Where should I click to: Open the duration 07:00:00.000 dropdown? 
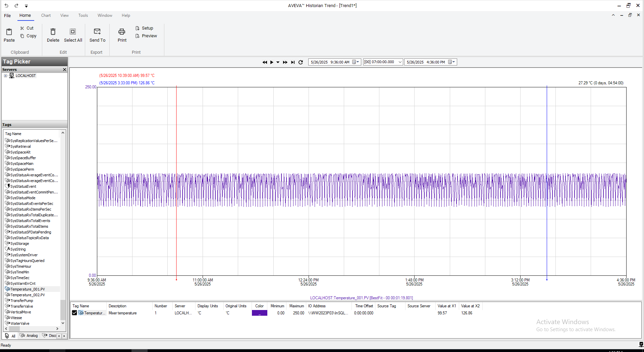click(400, 62)
